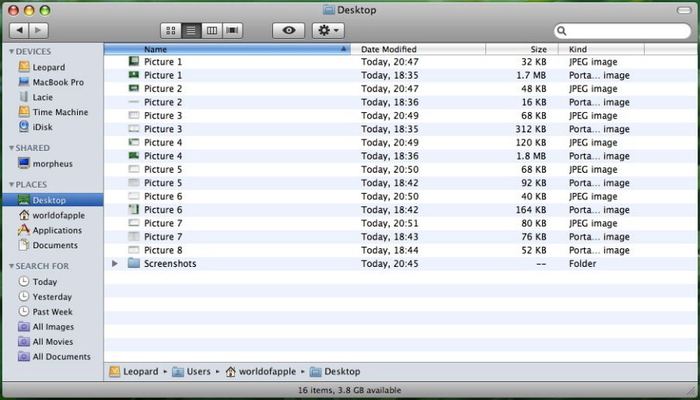Select Picture 5 modified 20:50

point(400,170)
